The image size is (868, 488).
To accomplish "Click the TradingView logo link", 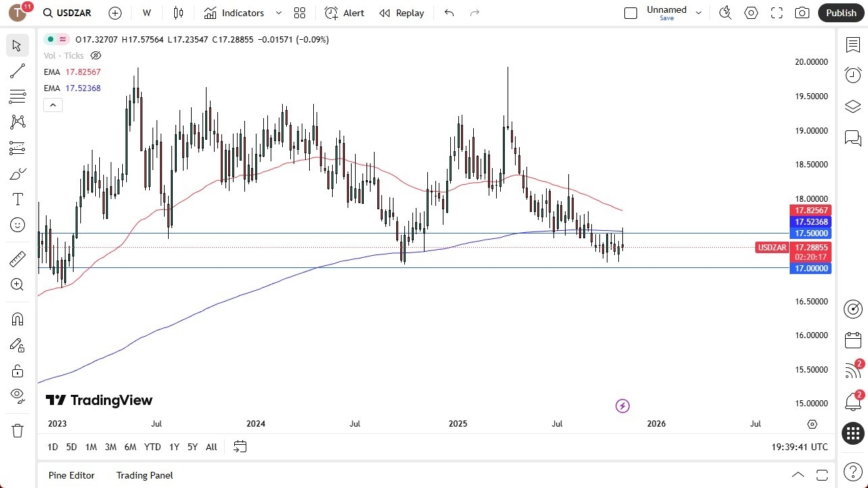I will 99,400.
